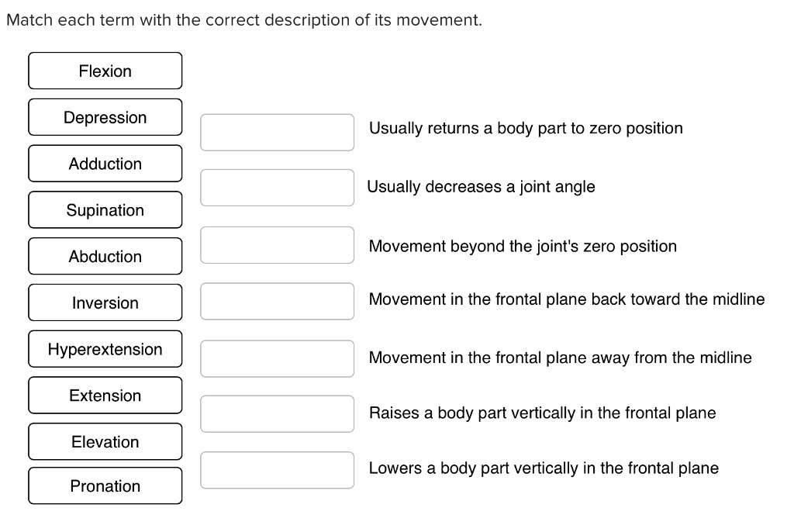
Task: Choose the Abduction term box
Action: point(105,257)
